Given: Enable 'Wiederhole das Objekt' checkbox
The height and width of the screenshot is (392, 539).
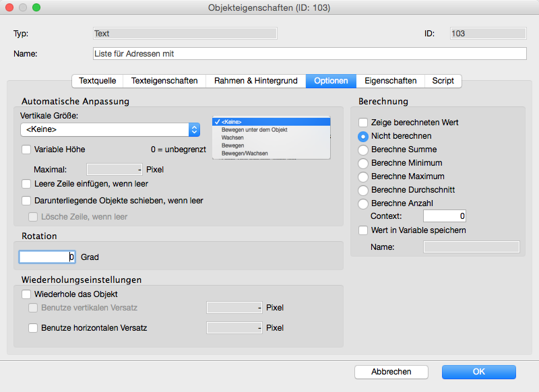Looking at the screenshot, I should (26, 294).
